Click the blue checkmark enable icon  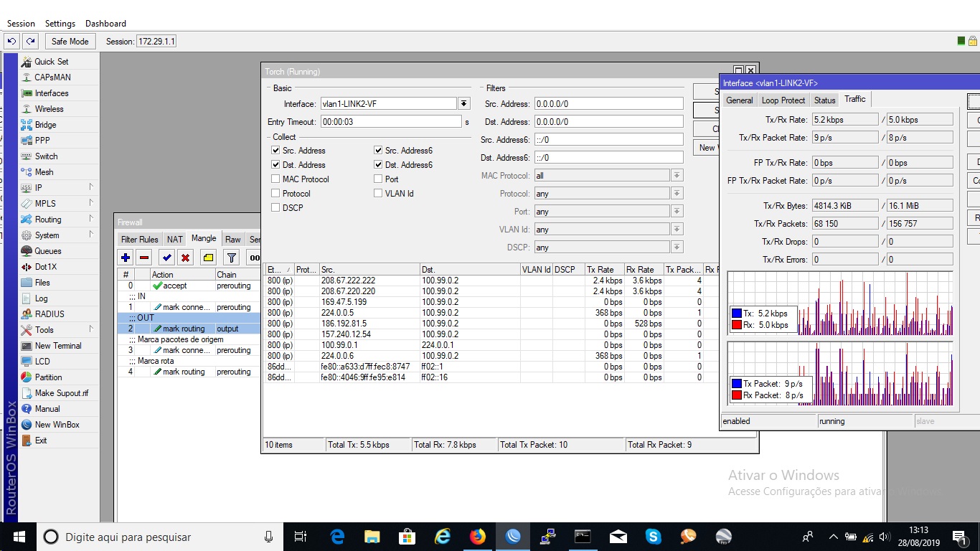pos(166,258)
